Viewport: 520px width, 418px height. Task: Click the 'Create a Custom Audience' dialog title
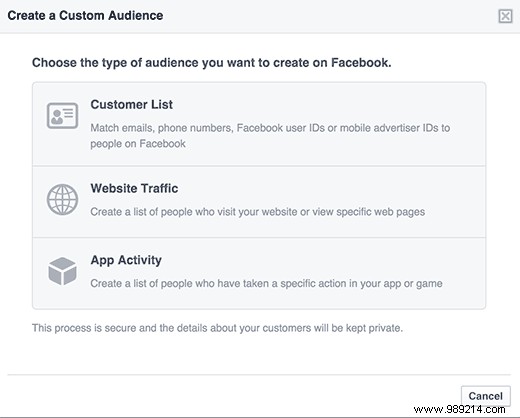[85, 16]
